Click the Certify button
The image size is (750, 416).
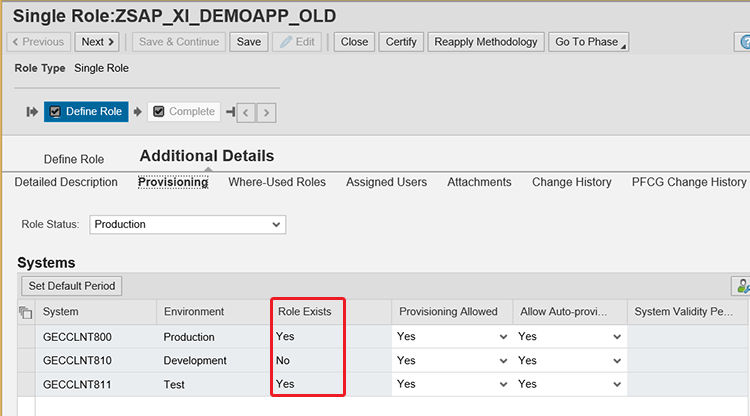pyautogui.click(x=401, y=42)
